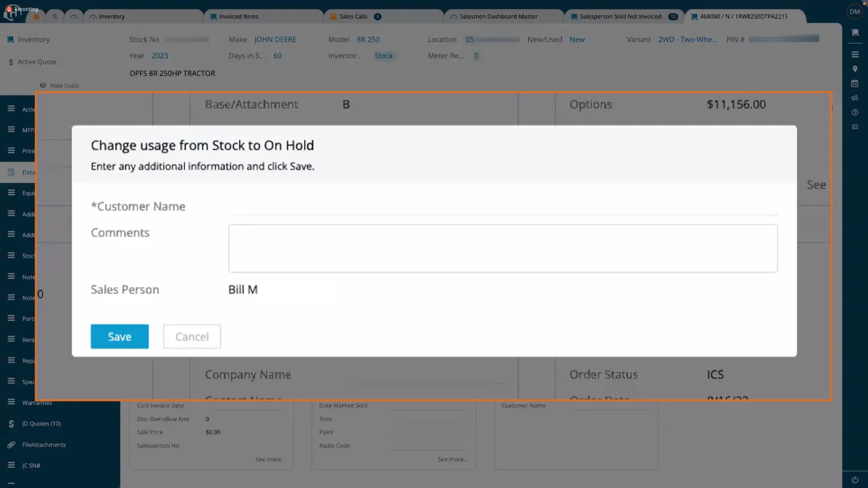Switch to the Sales Calls tab
The height and width of the screenshot is (488, 868).
(x=353, y=16)
